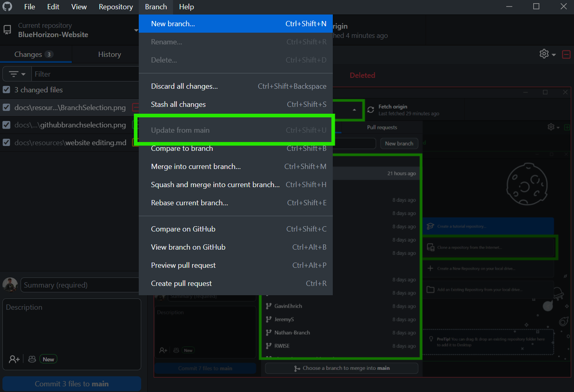This screenshot has height=392, width=574.
Task: Click the Copilot generate message icon
Action: click(x=32, y=359)
